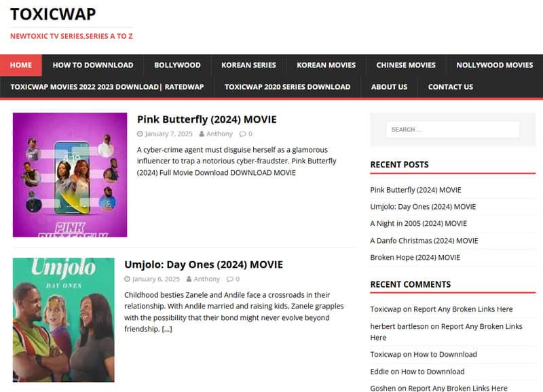This screenshot has width=543, height=392.
Task: Select Nollywood Movies in the navigation
Action: coord(494,65)
